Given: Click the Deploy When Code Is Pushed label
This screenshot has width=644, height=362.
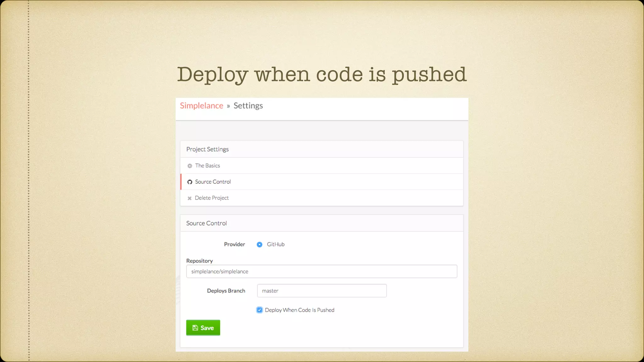Looking at the screenshot, I should click(x=300, y=310).
